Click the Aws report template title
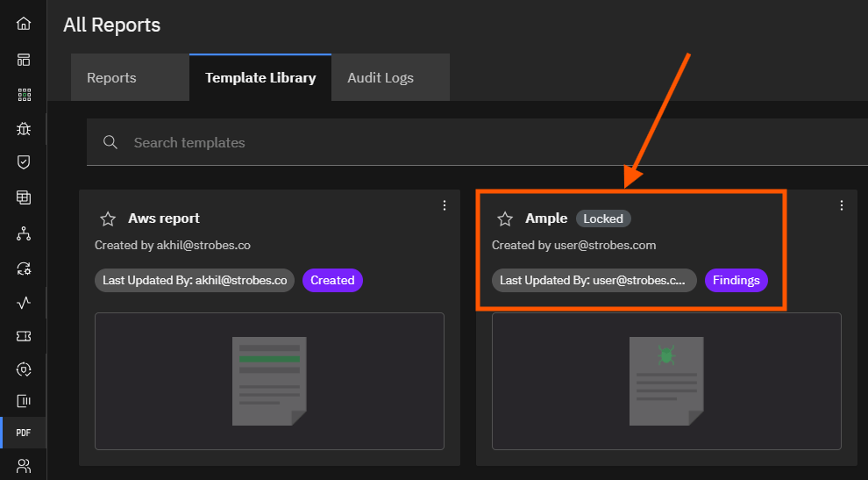The height and width of the screenshot is (480, 868). click(164, 219)
